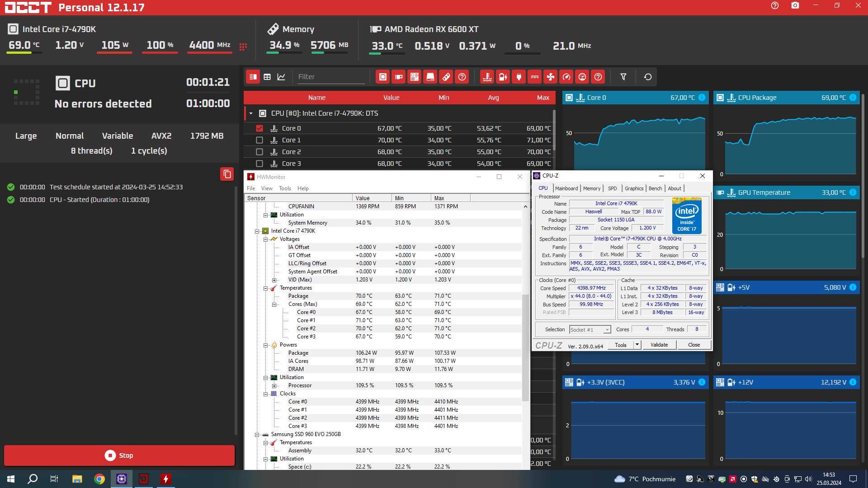Viewport: 868px width, 488px height.
Task: Open the Windows Start menu
Action: click(11, 479)
